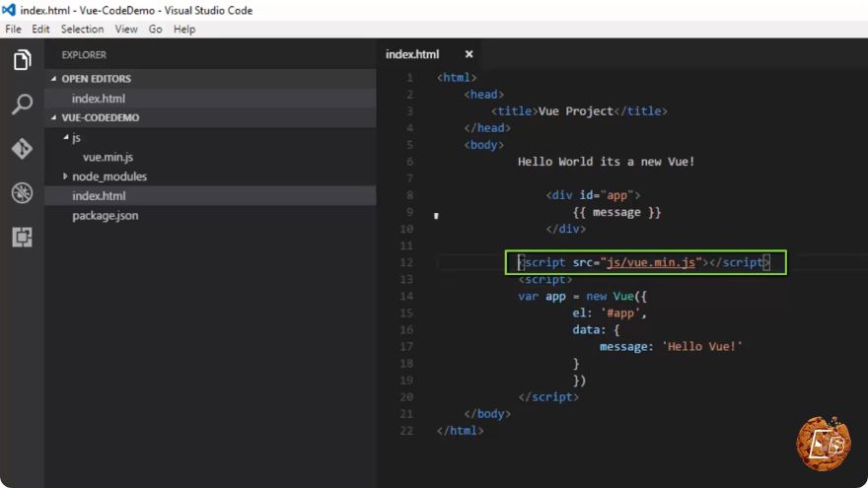Open package.json in the file tree
Viewport: 868px width, 488px height.
(x=106, y=215)
